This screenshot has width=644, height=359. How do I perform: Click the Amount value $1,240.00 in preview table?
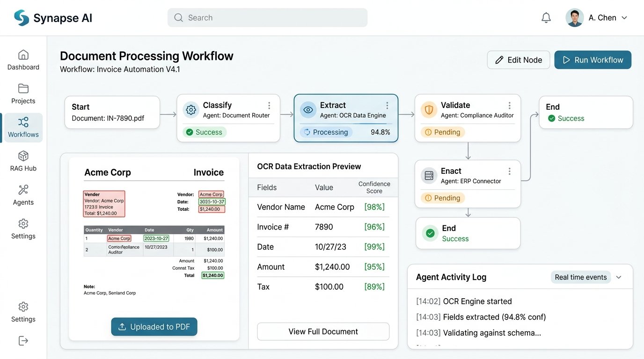coord(332,267)
